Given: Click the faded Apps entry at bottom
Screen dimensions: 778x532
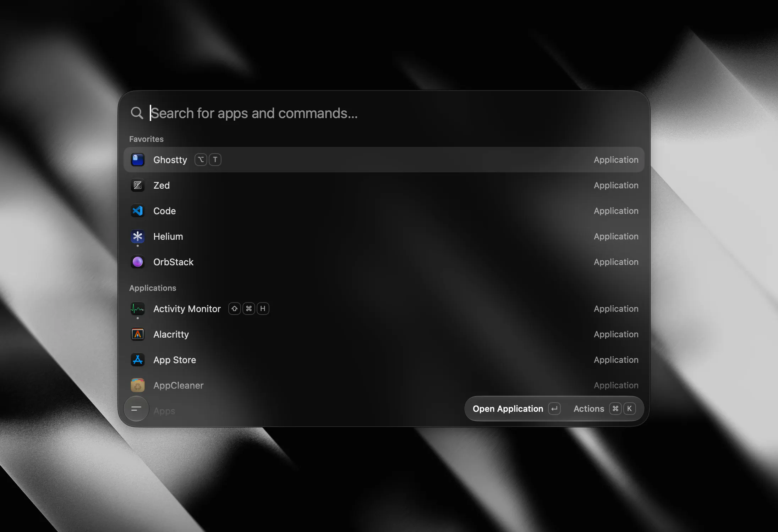Looking at the screenshot, I should pos(164,411).
